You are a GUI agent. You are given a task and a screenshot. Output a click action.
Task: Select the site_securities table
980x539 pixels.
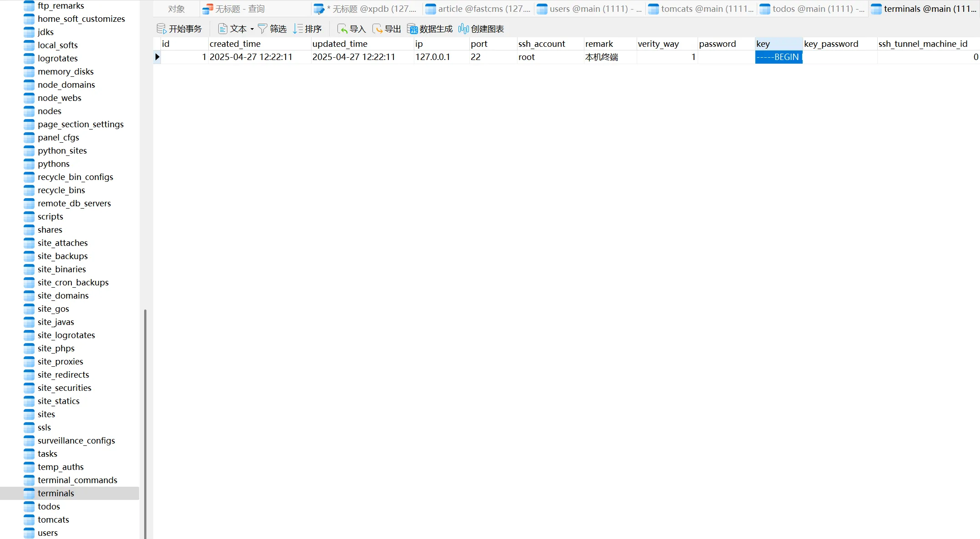coord(65,388)
